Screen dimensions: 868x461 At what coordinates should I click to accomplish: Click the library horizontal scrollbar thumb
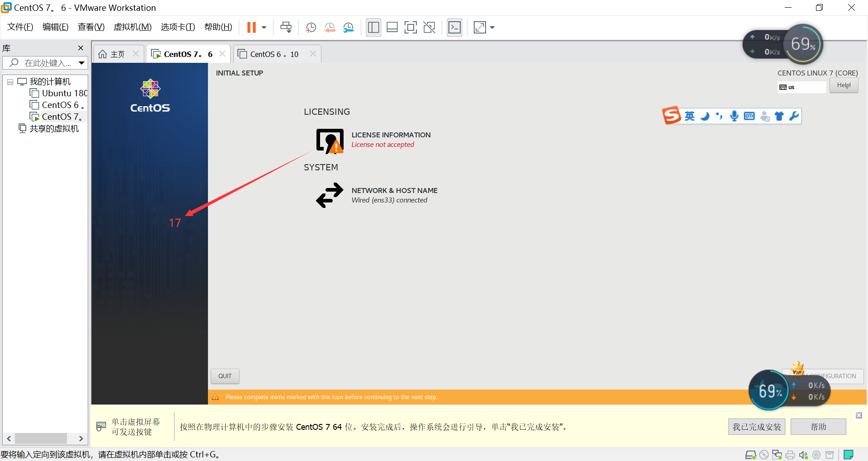(x=41, y=438)
